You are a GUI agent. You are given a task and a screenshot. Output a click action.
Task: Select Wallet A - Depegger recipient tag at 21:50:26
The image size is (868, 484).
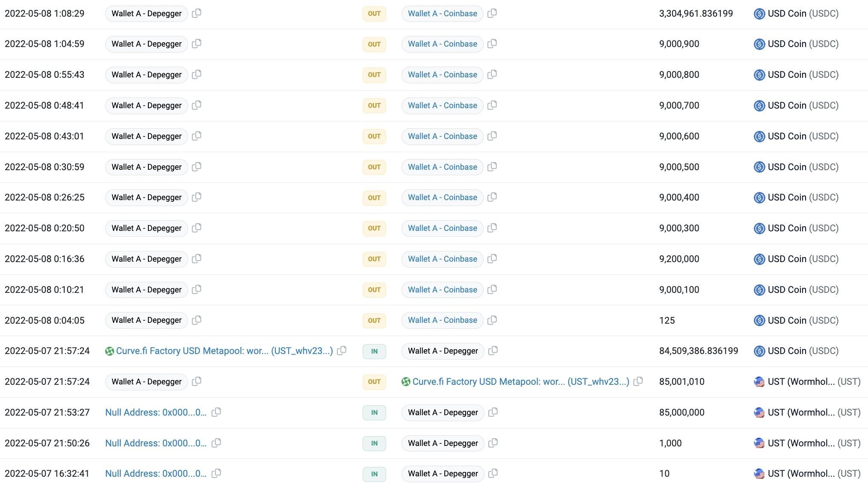443,443
